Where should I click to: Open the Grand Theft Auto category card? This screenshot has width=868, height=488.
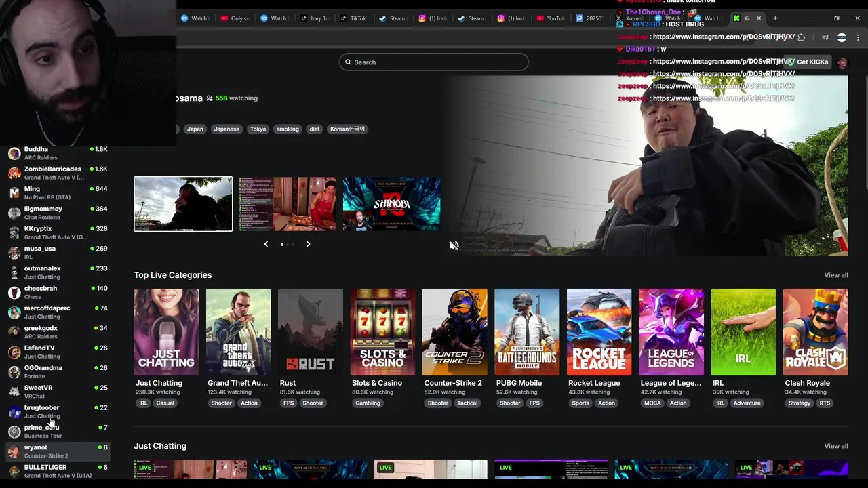click(238, 332)
